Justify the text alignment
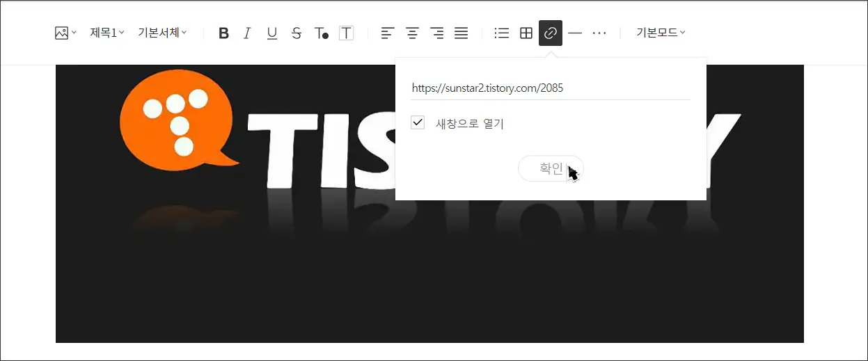This screenshot has height=361, width=868. tap(461, 33)
